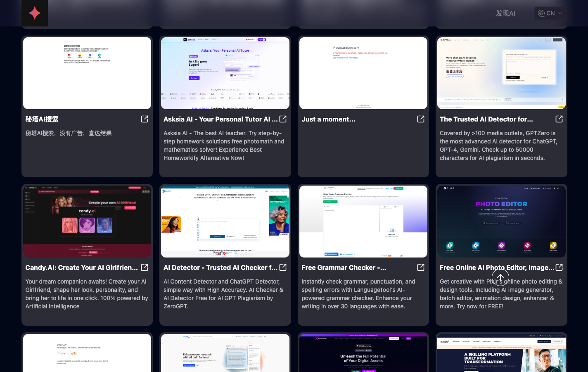
Task: Open external link icon for Asksia AI card
Action: click(x=283, y=119)
